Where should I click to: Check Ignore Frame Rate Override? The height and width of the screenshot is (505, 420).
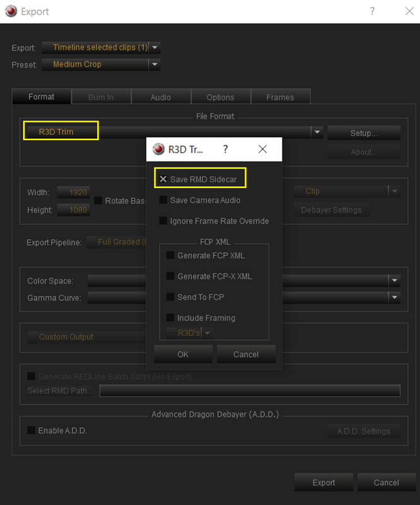click(x=163, y=221)
